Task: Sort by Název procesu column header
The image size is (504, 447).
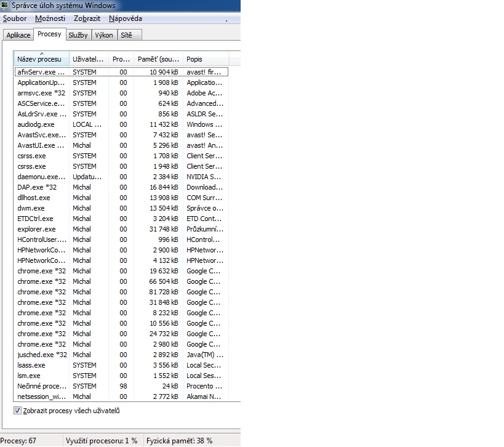Action: pyautogui.click(x=41, y=59)
